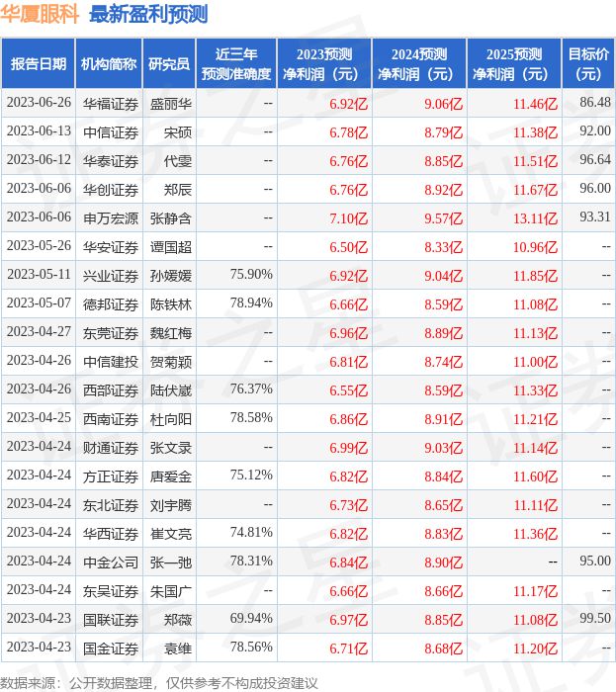The image size is (616, 692).
Task: Click the date 2023-06-13
Action: click(39, 131)
